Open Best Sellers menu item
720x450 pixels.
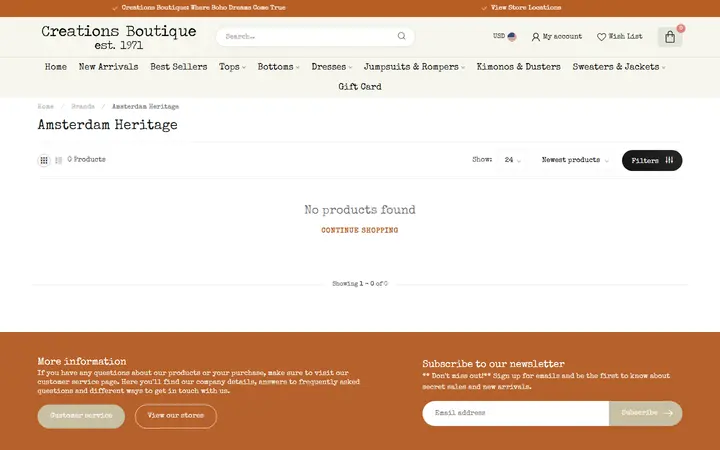pyautogui.click(x=179, y=67)
